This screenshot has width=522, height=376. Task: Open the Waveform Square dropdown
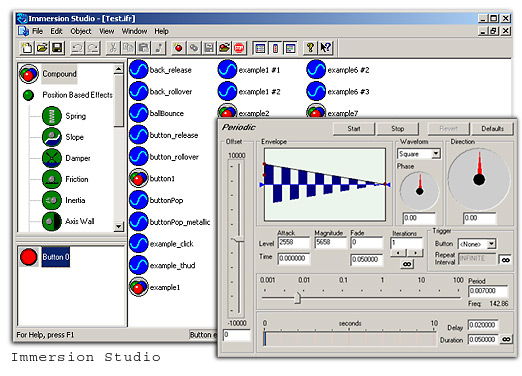pyautogui.click(x=435, y=154)
